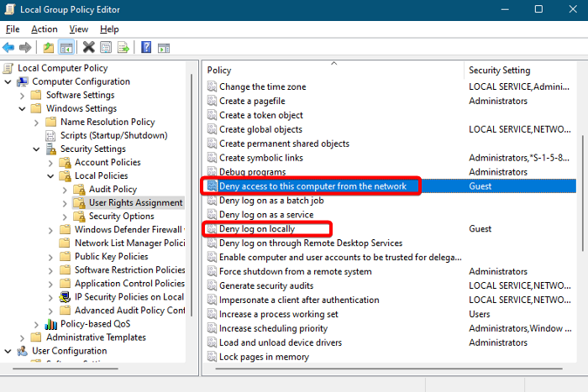Image resolution: width=588 pixels, height=392 pixels.
Task: Select the Create symbolic links policy
Action: tap(261, 158)
